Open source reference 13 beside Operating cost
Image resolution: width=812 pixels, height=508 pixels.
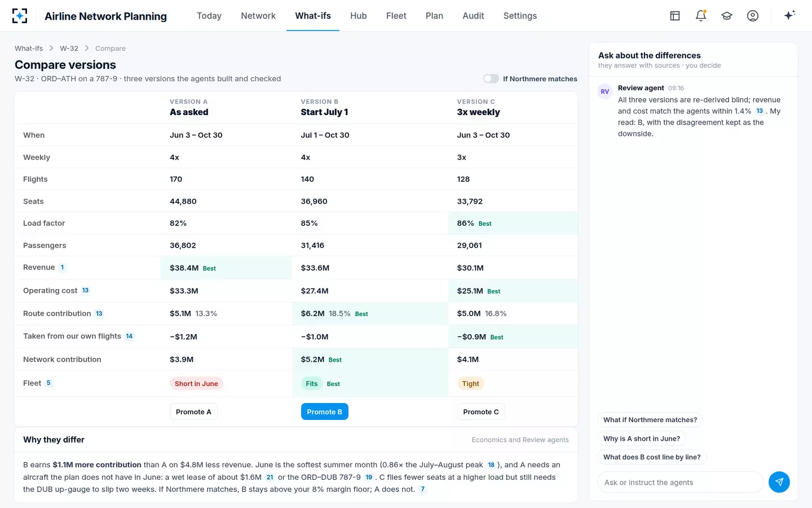(x=86, y=291)
